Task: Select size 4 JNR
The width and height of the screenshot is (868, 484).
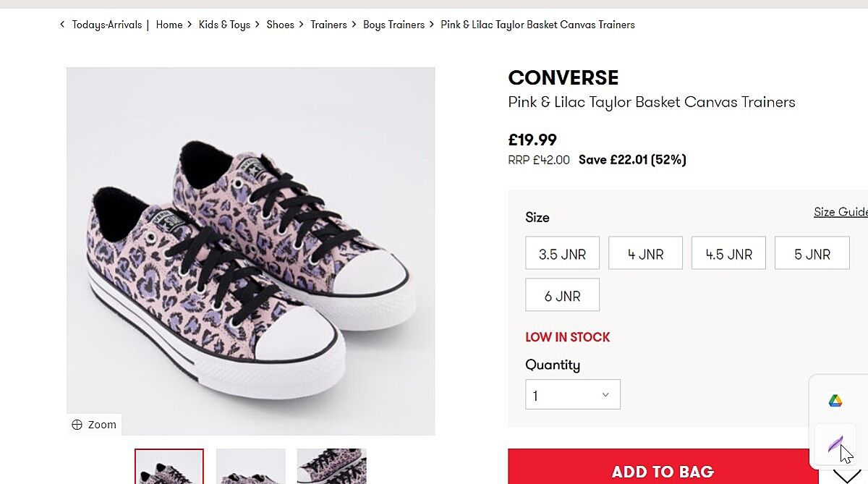Action: tap(645, 254)
